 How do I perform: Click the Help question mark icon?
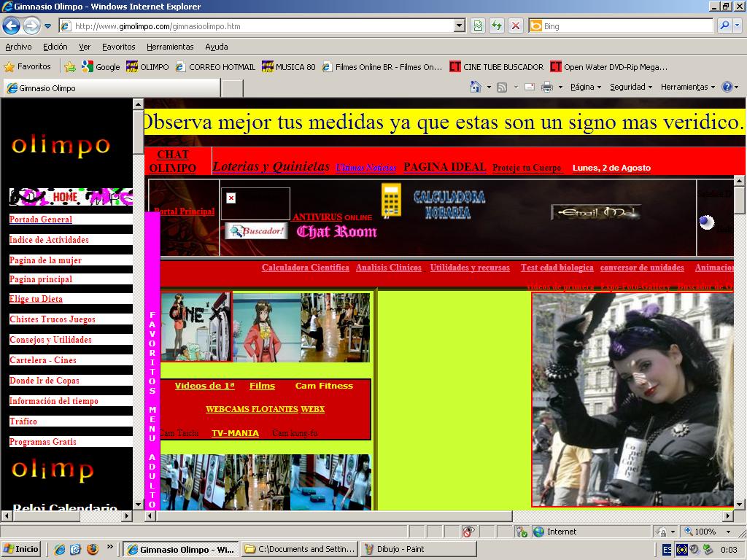(x=727, y=87)
